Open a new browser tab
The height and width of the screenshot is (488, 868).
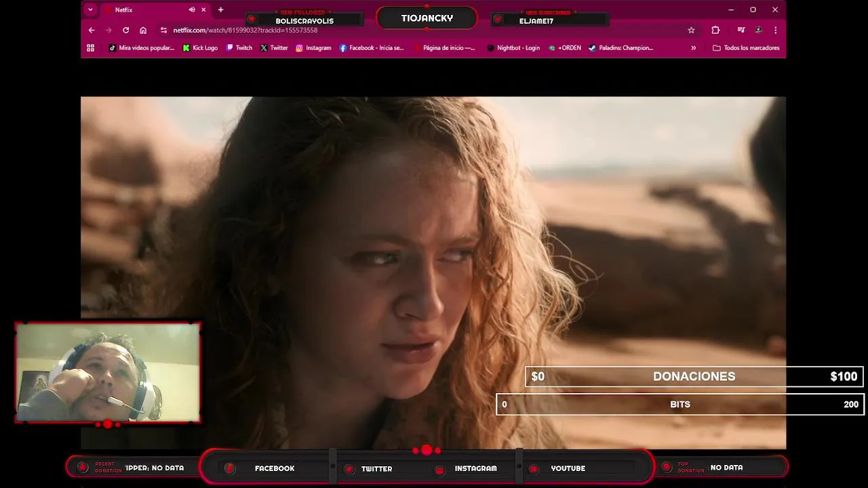pos(220,9)
